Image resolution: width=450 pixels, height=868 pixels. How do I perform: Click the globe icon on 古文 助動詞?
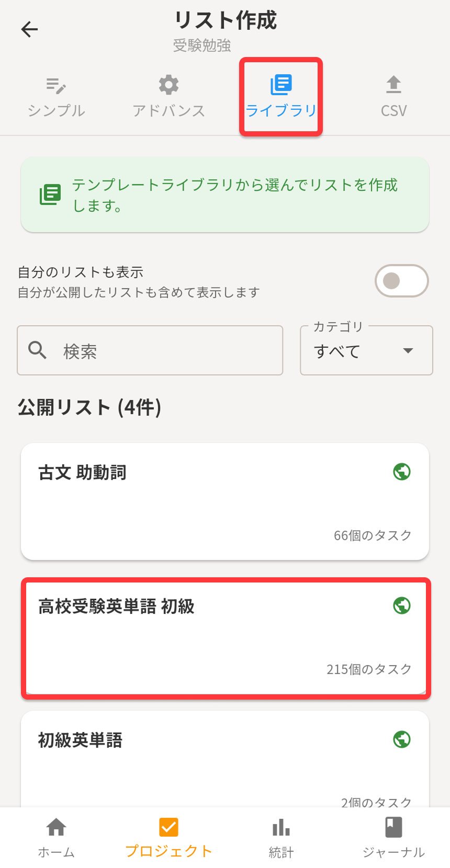(x=401, y=472)
